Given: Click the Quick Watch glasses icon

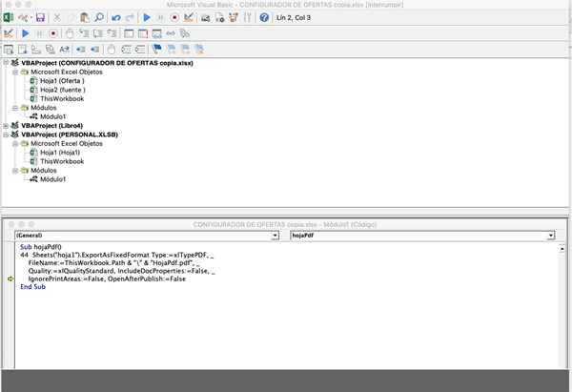Looking at the screenshot, I should (171, 33).
